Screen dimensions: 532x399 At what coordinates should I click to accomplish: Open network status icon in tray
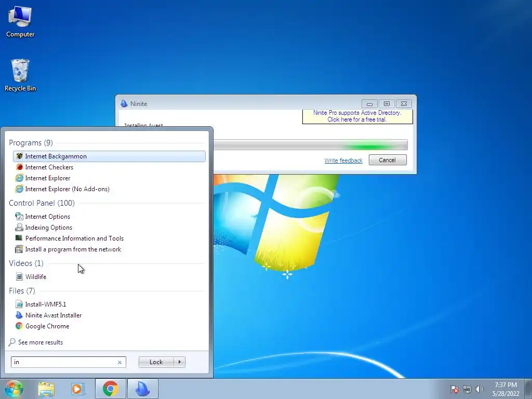tap(467, 389)
